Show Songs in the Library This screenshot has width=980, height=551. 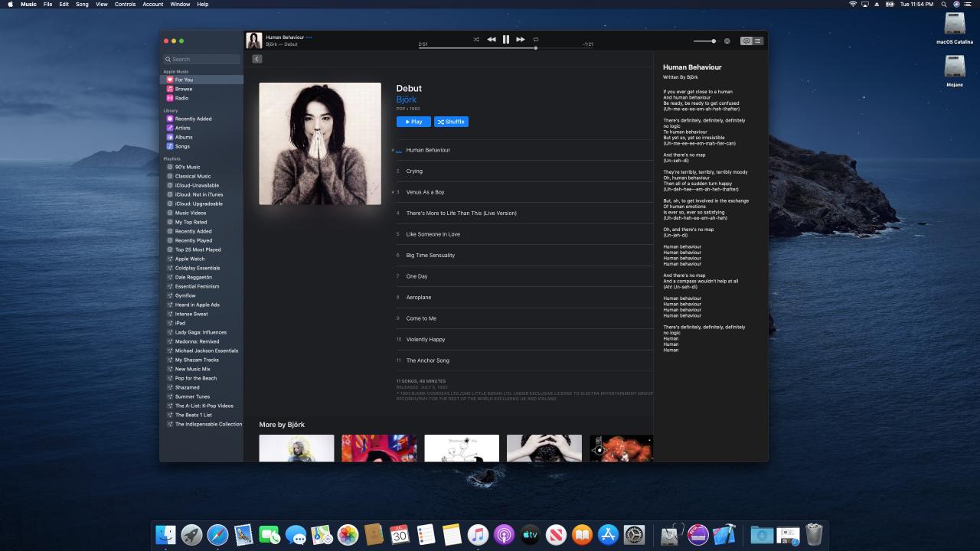[201, 146]
